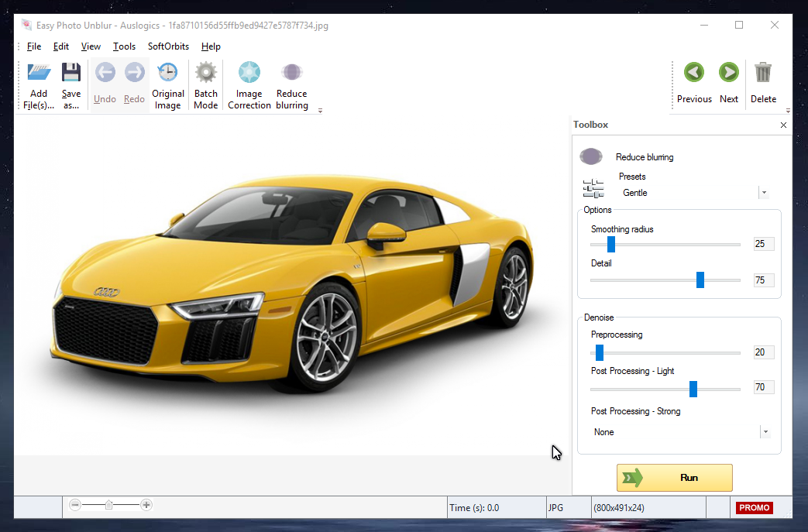Image resolution: width=808 pixels, height=532 pixels.
Task: Click the "Smoothing radius" label
Action: pos(622,229)
